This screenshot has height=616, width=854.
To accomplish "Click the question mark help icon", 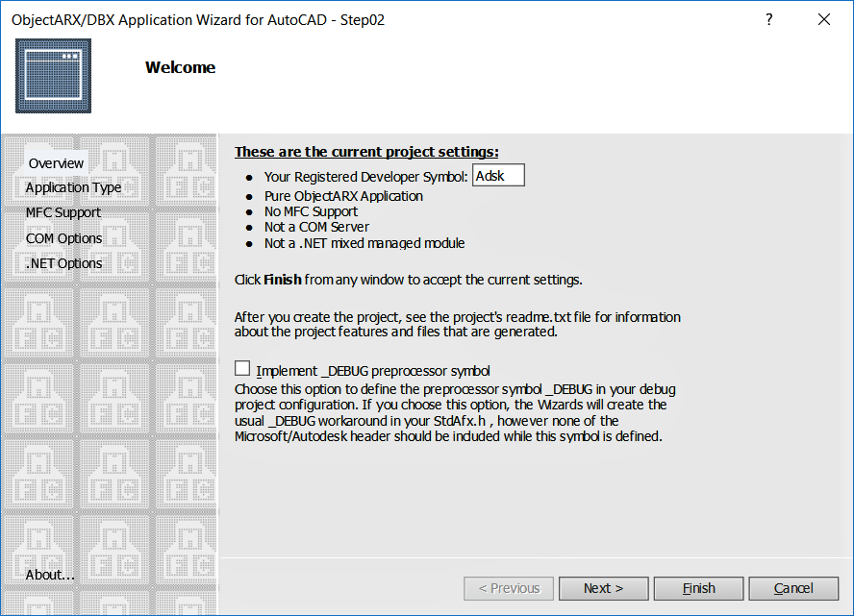I will click(768, 19).
